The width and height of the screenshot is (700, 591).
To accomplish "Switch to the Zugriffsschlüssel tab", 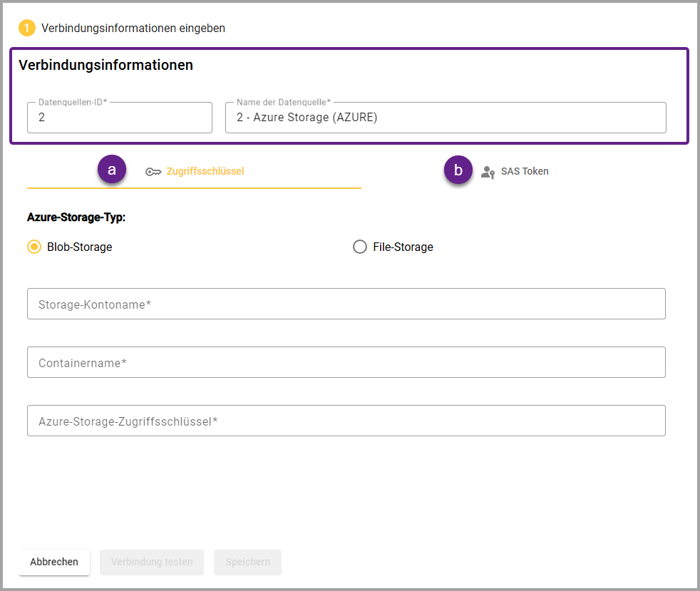I will tap(205, 171).
